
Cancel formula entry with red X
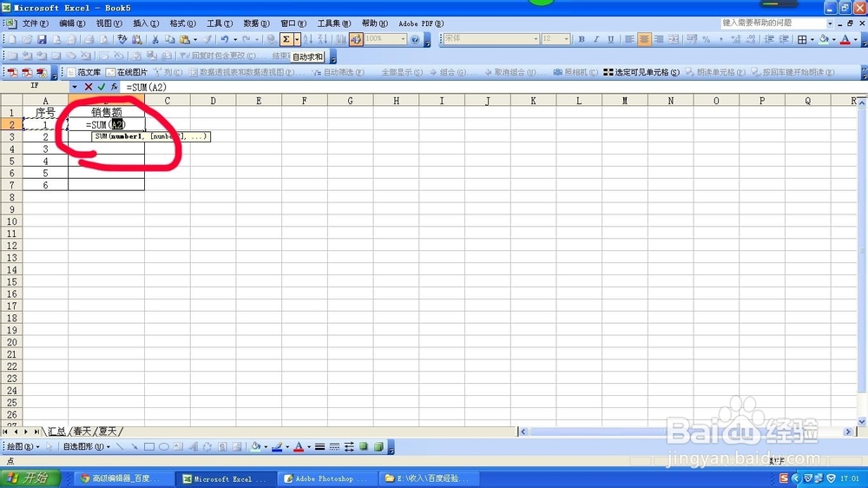click(88, 87)
